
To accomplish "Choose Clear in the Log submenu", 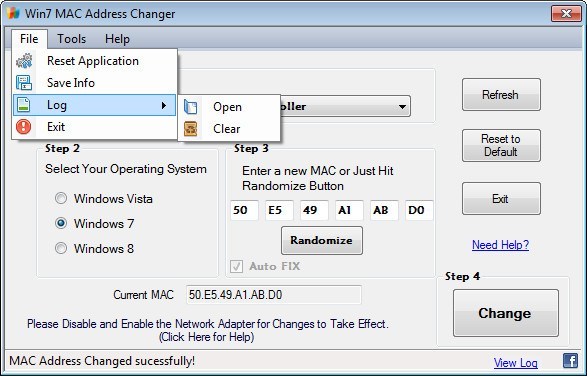I will click(x=229, y=129).
